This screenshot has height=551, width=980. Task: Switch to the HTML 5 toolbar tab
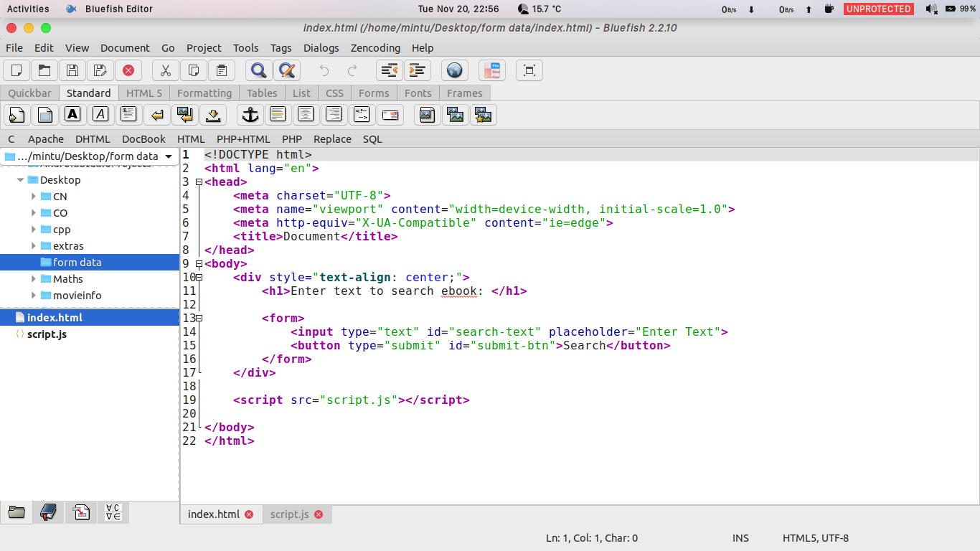point(144,93)
